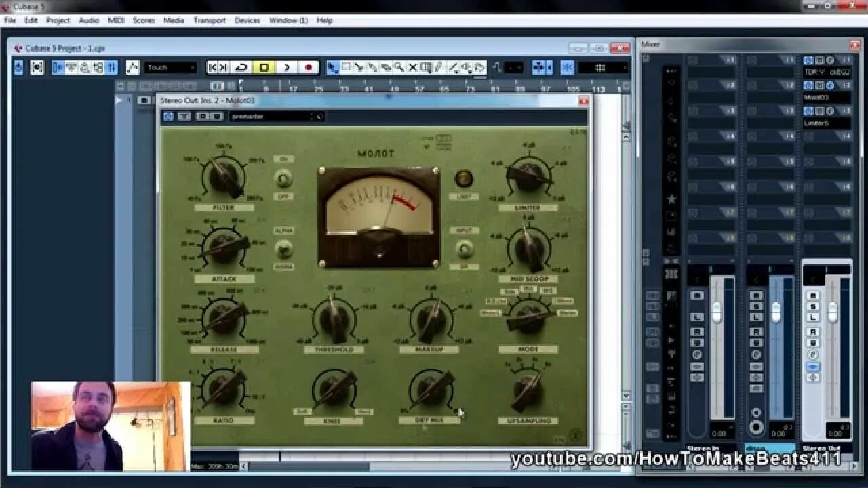This screenshot has width=868, height=488.
Task: Click the webcam video thumbnail
Action: click(111, 426)
